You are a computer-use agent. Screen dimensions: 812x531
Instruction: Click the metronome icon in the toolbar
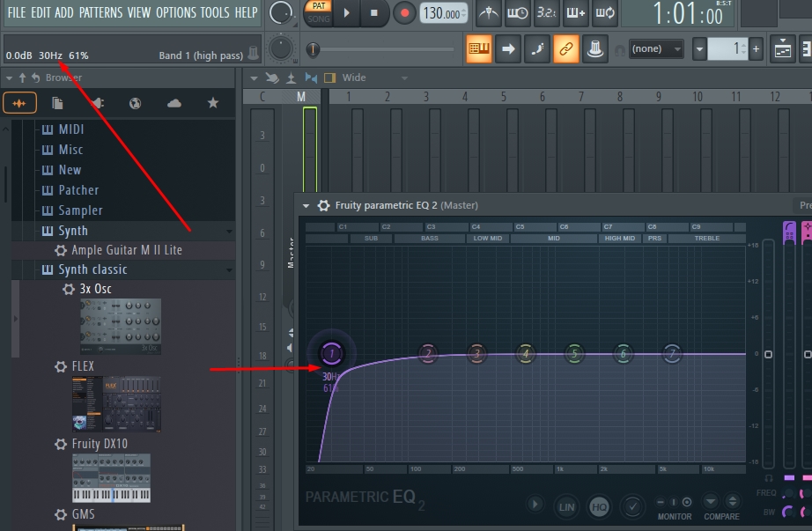[x=488, y=12]
